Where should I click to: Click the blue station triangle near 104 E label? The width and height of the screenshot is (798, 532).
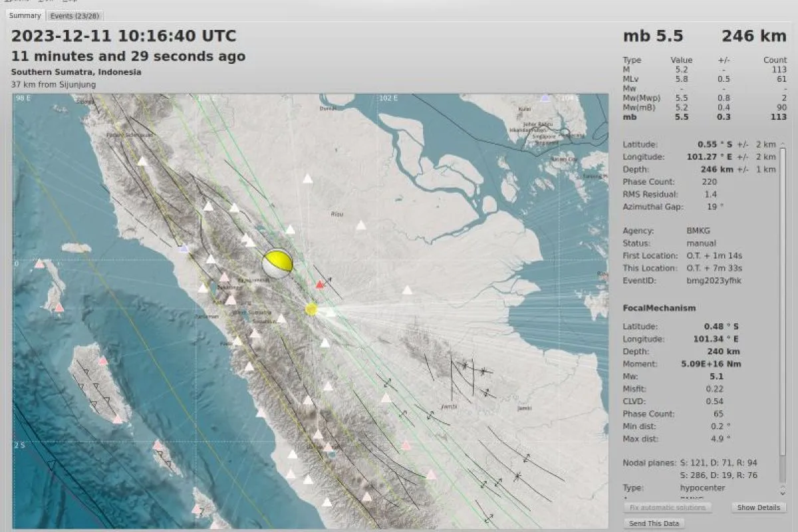(x=545, y=98)
